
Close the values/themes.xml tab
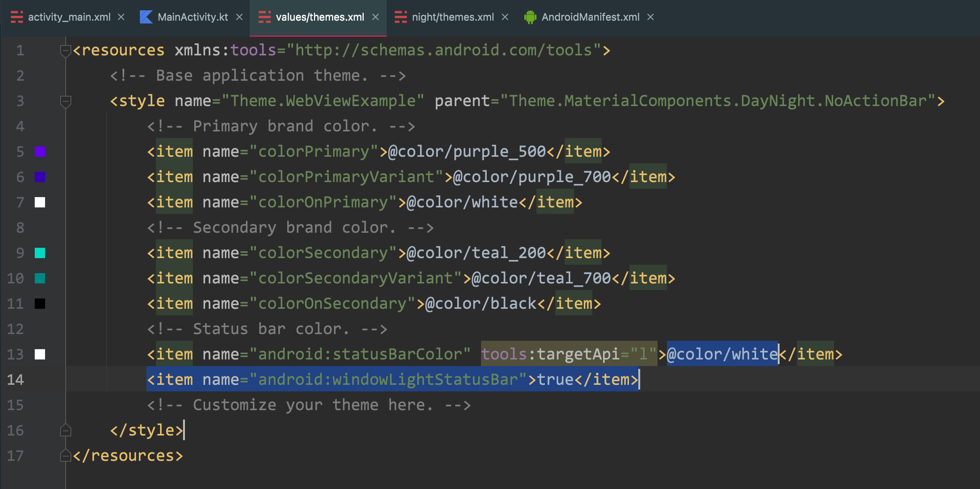tap(375, 17)
